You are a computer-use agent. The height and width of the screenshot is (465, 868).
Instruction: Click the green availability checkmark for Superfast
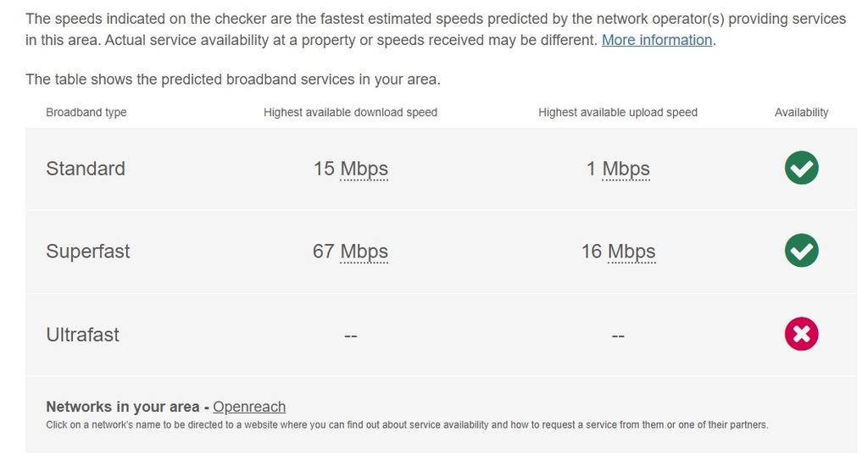[x=801, y=251]
